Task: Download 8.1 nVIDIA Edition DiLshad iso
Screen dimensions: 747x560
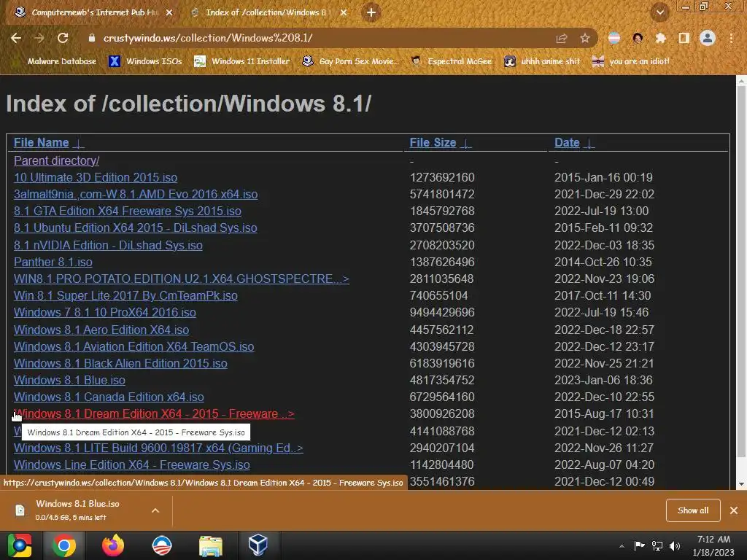Action: [x=108, y=245]
